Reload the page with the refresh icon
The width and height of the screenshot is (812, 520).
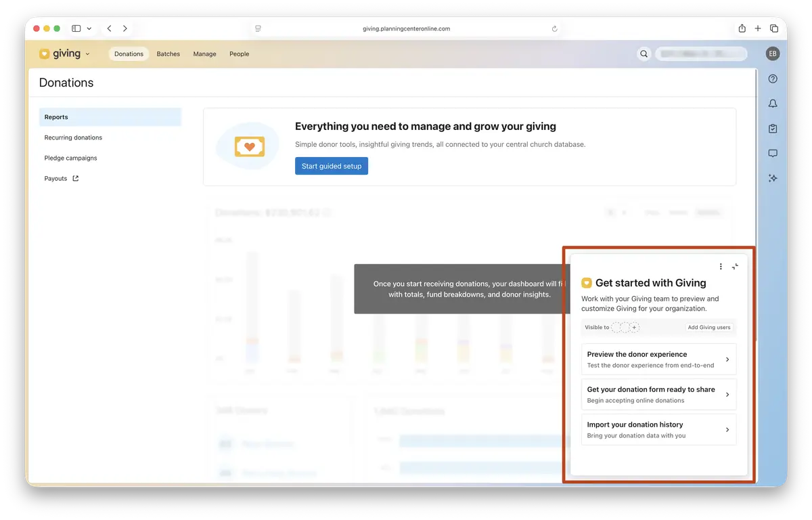point(555,28)
